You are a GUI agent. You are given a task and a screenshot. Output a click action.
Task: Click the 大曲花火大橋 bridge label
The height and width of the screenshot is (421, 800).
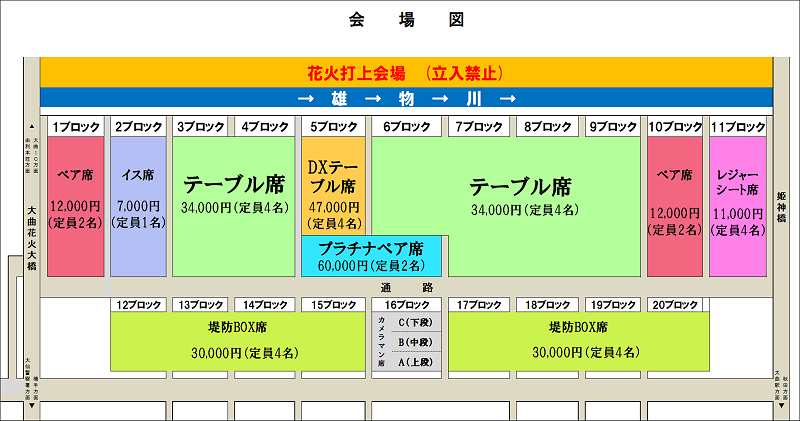pos(31,240)
